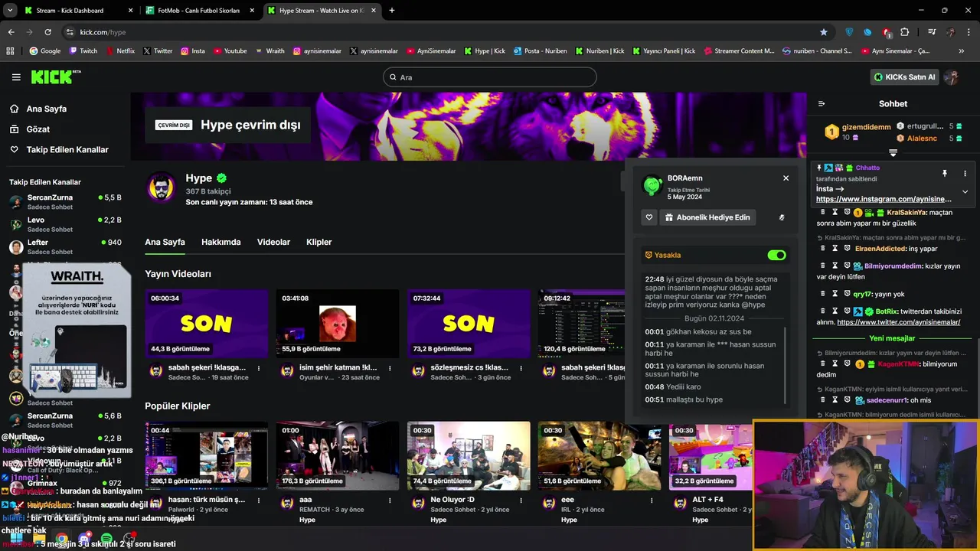Image resolution: width=980 pixels, height=551 pixels.
Task: Open the Chrome tab search dropdown
Action: click(10, 11)
